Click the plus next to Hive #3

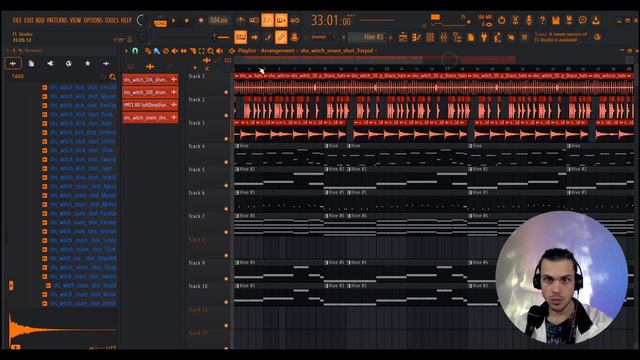pos(391,37)
